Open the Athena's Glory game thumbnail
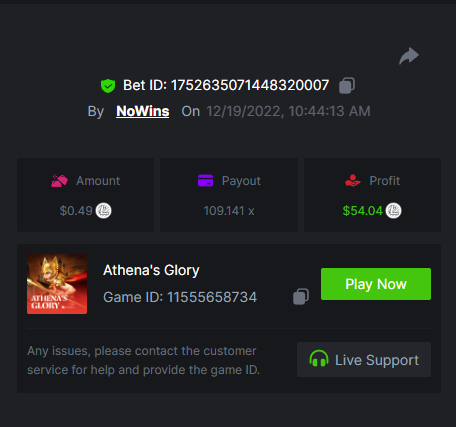The image size is (456, 427). pos(57,284)
